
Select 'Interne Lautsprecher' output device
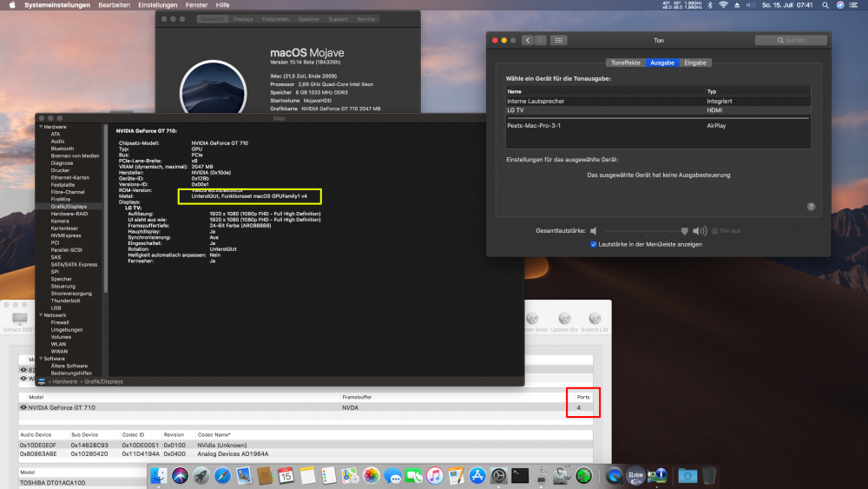658,102
